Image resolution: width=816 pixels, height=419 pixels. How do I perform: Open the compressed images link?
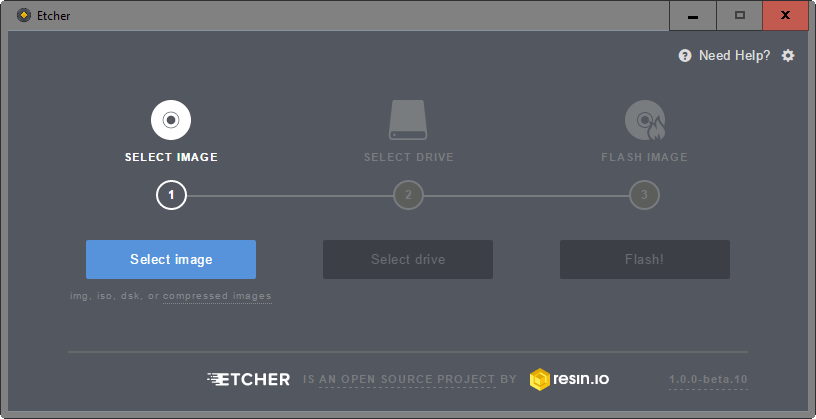[x=217, y=296]
